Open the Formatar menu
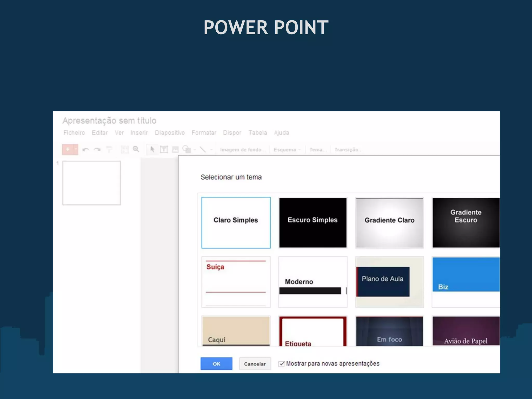Image resolution: width=532 pixels, height=399 pixels. (x=204, y=133)
